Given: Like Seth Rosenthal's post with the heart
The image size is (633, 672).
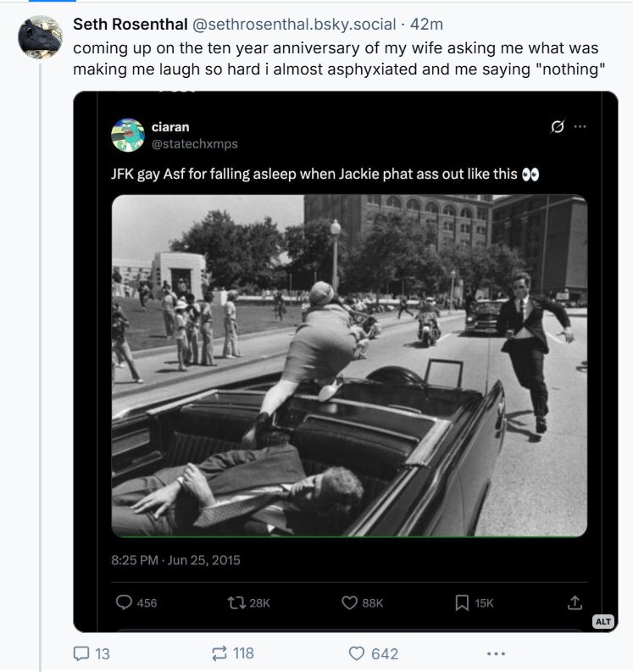Looking at the screenshot, I should (357, 653).
